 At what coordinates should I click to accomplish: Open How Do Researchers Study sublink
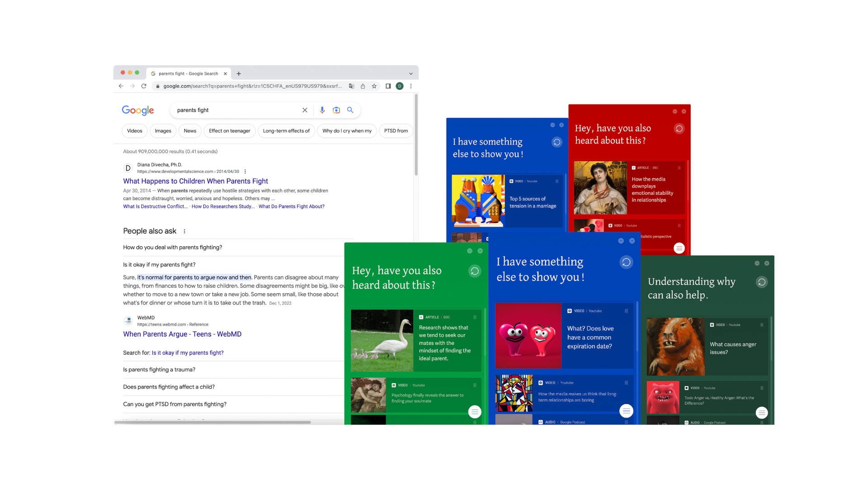tap(223, 206)
